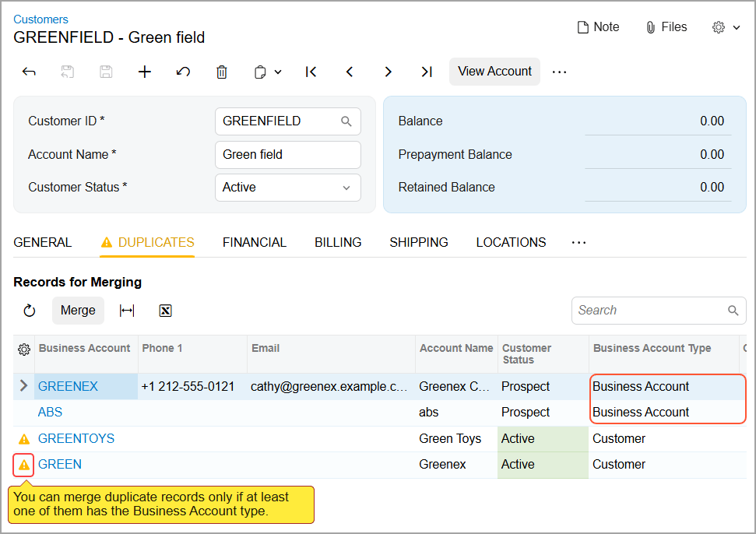
Task: Go back using the left arrow icon
Action: coord(29,72)
